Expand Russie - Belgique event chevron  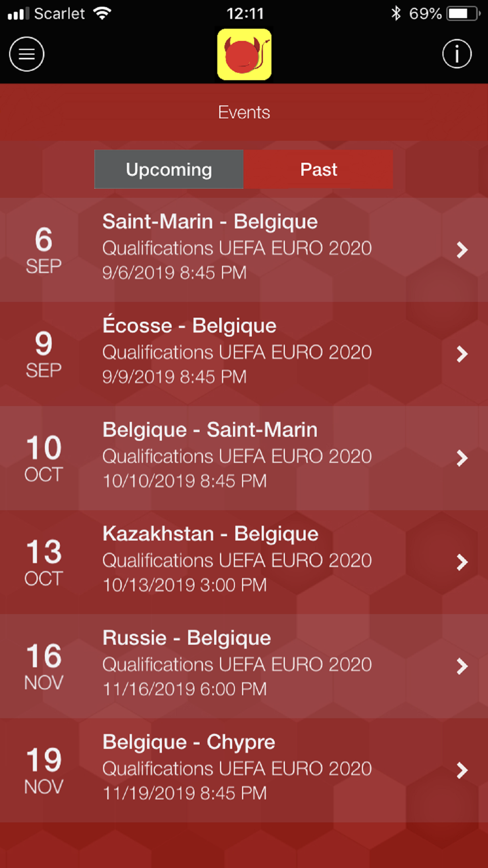(462, 666)
